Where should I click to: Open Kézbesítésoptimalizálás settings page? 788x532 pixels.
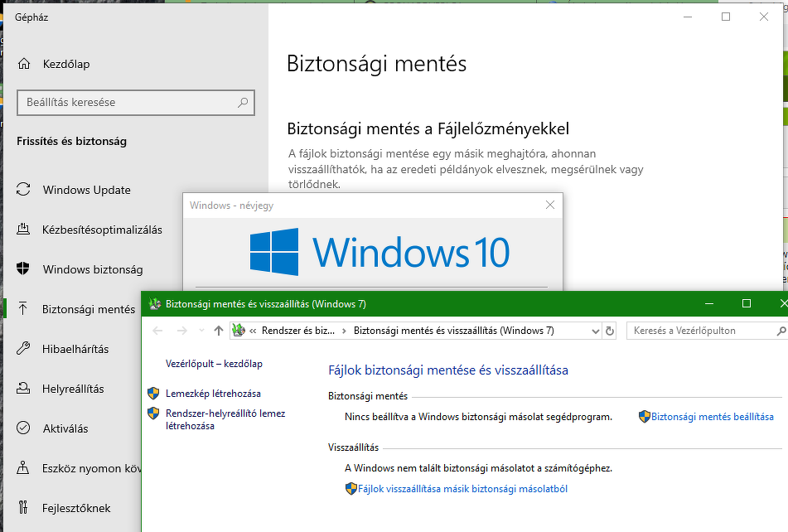[102, 230]
